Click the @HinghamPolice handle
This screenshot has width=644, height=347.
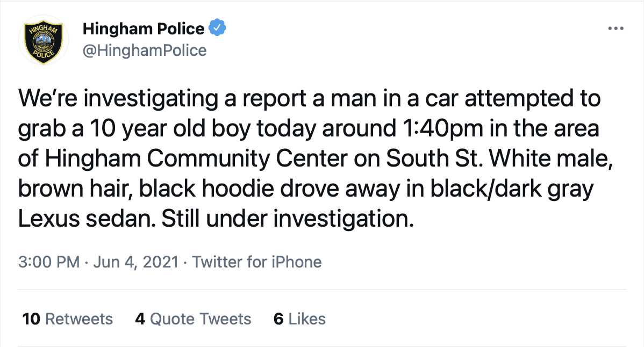tap(145, 50)
